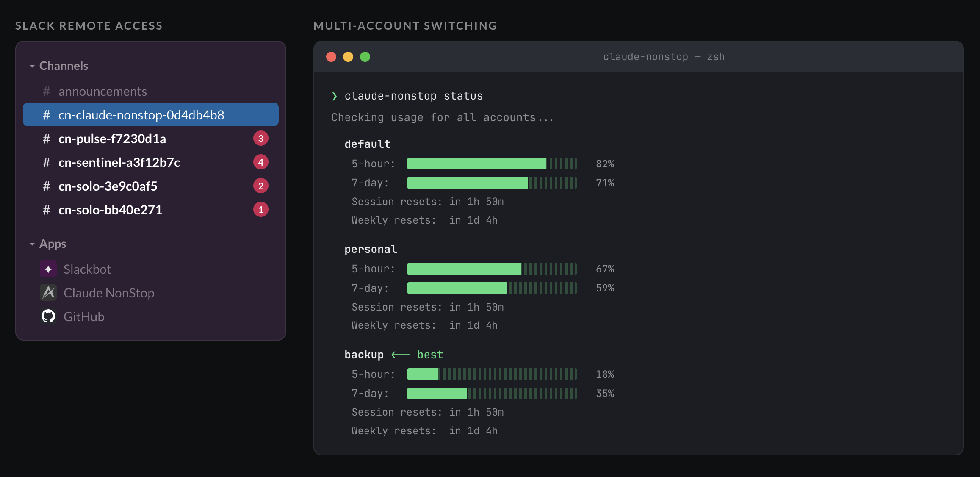The height and width of the screenshot is (477, 980).
Task: Open channel cn-sentinel-a3f12b7c
Action: pyautogui.click(x=151, y=162)
